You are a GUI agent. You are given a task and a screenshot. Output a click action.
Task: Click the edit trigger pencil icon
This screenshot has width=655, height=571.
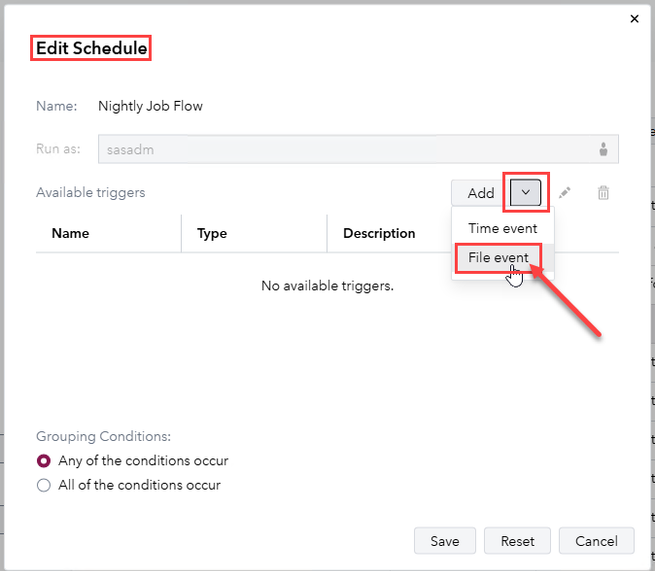point(565,193)
